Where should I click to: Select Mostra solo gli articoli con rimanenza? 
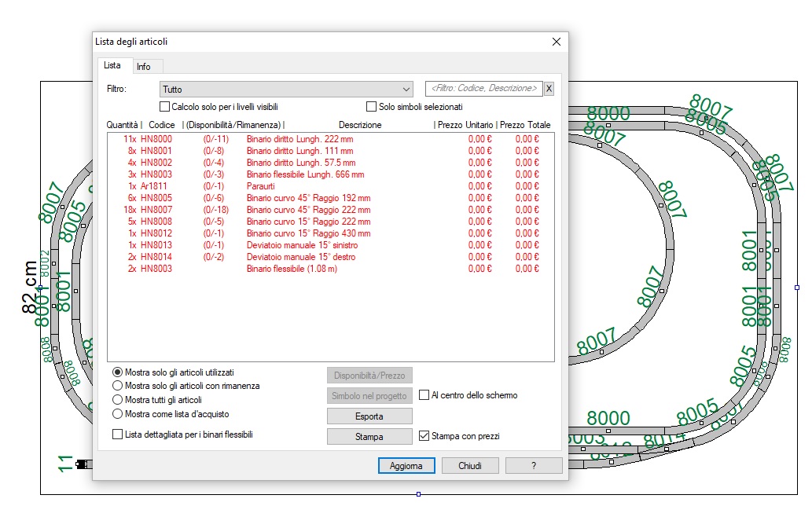point(118,386)
